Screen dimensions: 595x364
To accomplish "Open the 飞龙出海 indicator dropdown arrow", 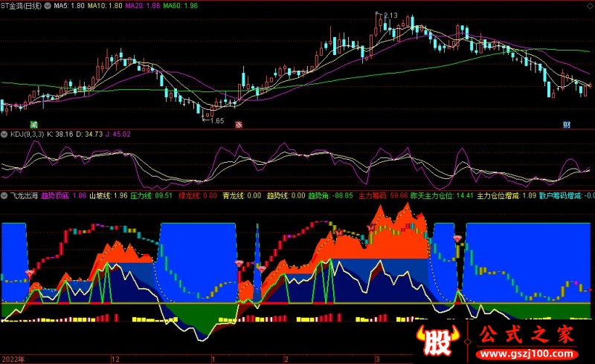I will pos(4,195).
